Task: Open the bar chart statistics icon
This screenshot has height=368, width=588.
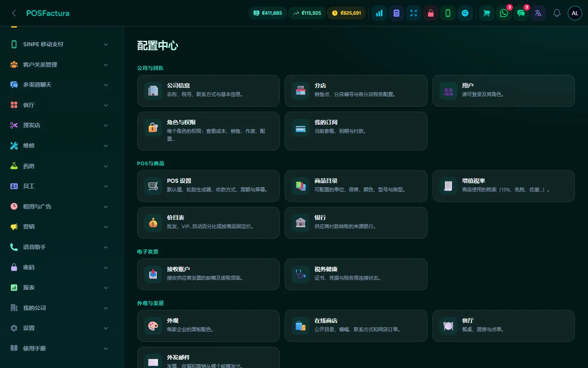Action: pyautogui.click(x=379, y=13)
